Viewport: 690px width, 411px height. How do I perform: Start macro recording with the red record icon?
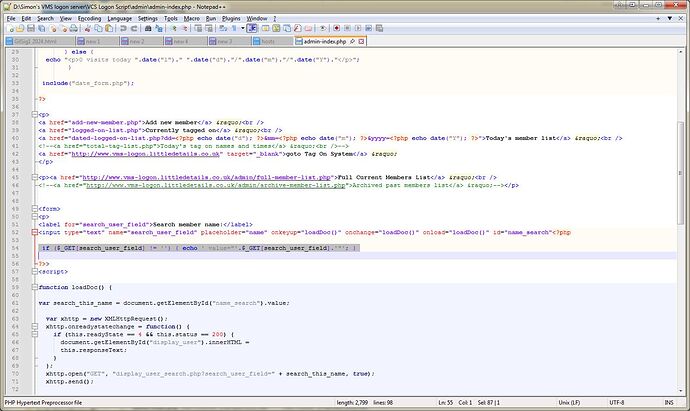[336, 28]
